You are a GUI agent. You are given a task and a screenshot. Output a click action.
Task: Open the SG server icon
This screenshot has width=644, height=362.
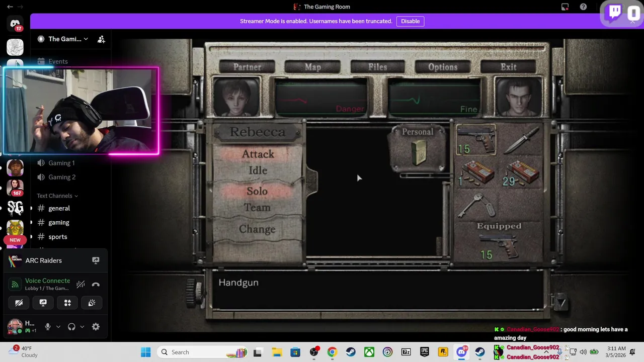(15, 207)
